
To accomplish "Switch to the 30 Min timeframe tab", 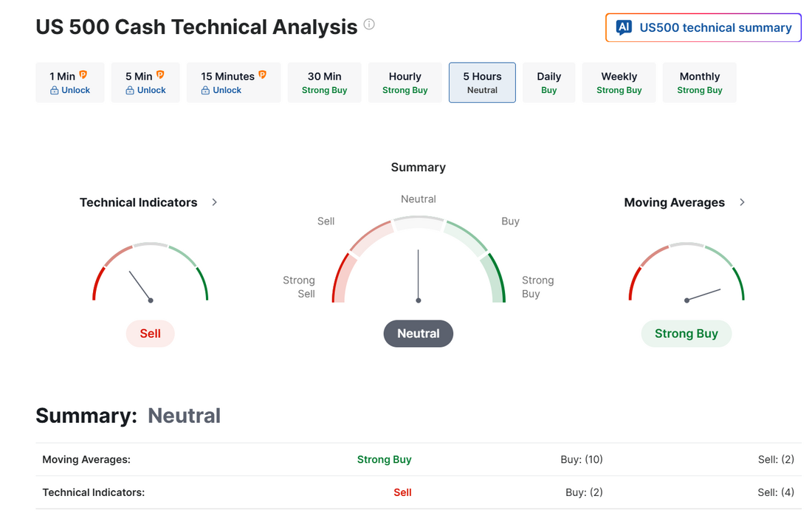I will pos(324,83).
